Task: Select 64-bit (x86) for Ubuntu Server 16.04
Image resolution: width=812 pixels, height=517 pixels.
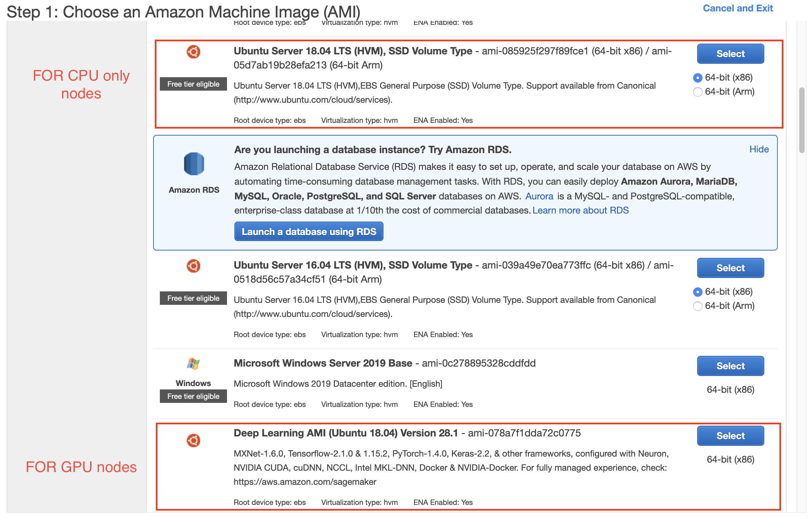Action: pos(697,292)
